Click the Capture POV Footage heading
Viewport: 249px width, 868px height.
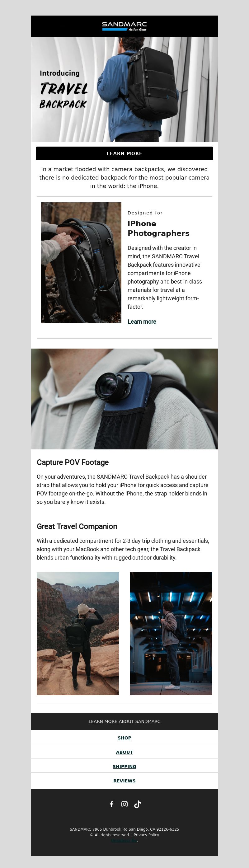[73, 462]
